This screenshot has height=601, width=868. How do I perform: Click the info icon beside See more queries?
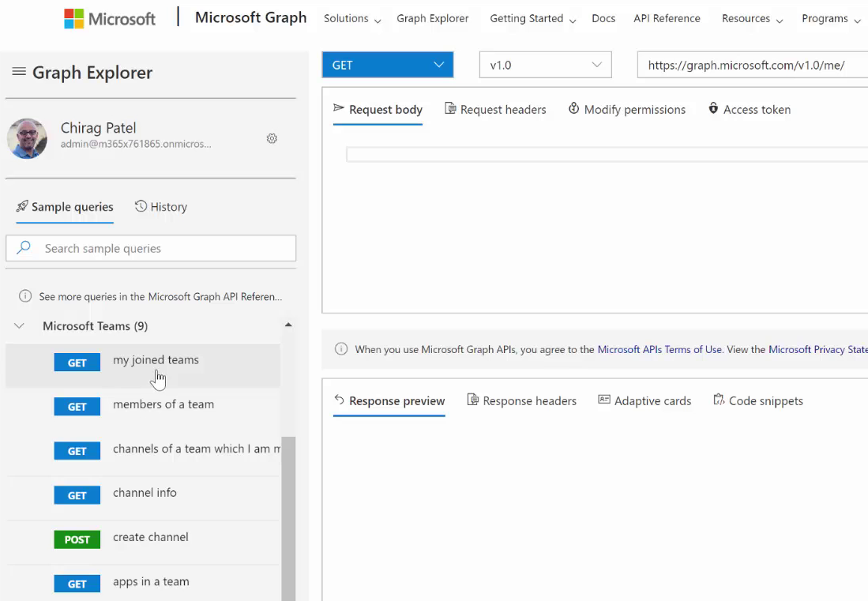coord(25,296)
